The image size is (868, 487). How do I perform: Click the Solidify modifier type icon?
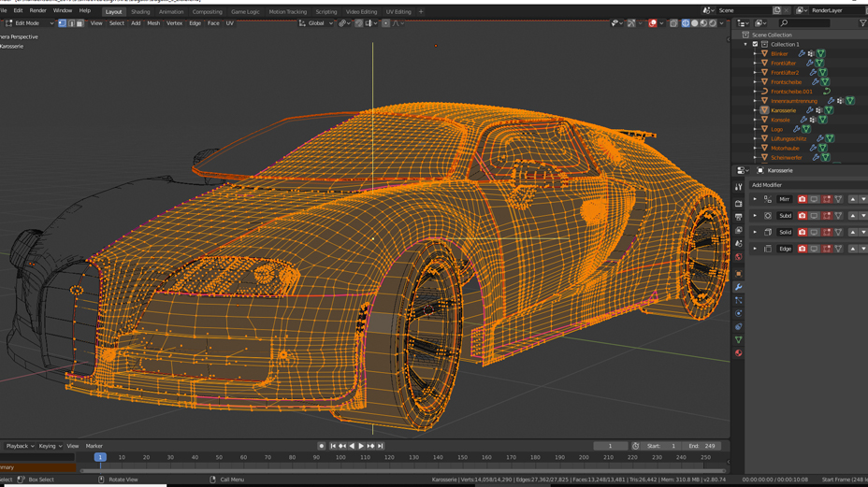(768, 233)
